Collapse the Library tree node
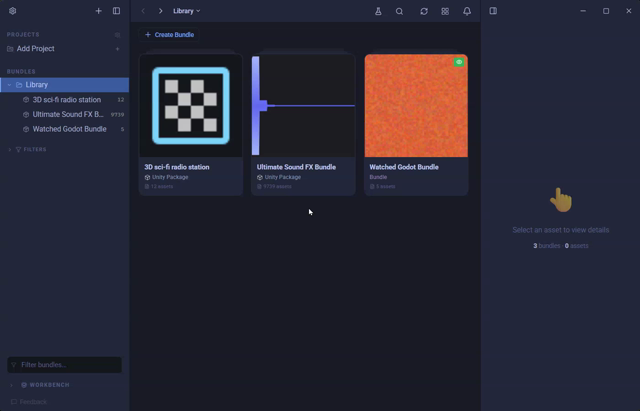The width and height of the screenshot is (640, 411). tap(9, 85)
